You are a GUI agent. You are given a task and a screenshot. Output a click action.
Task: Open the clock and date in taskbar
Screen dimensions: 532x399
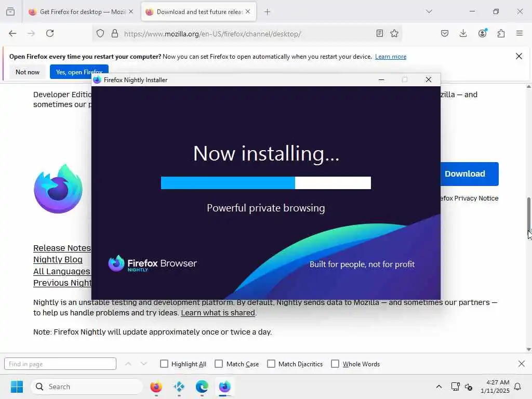click(x=495, y=387)
